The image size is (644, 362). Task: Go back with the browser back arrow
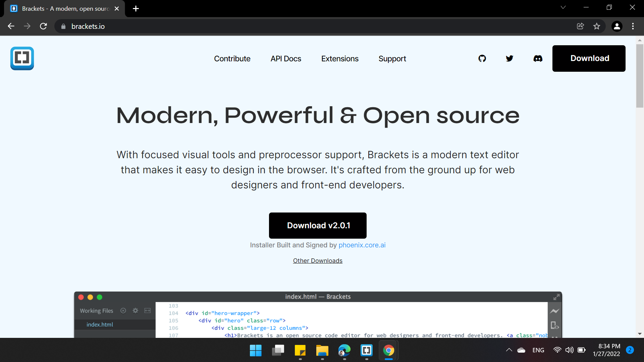click(x=11, y=26)
